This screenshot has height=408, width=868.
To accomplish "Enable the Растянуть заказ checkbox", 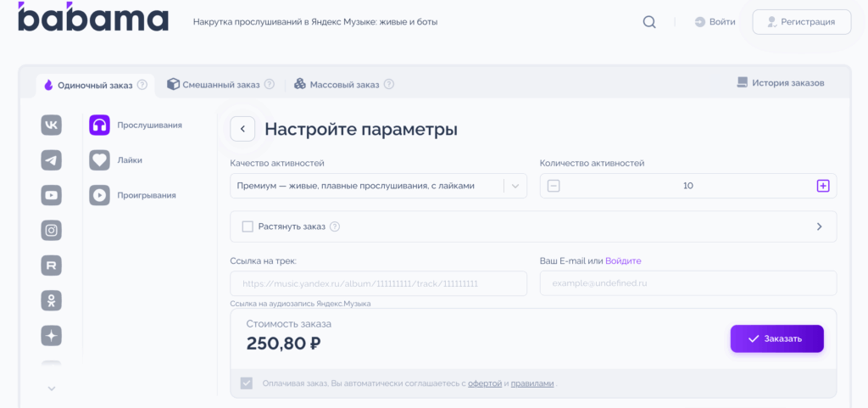I will (x=248, y=226).
